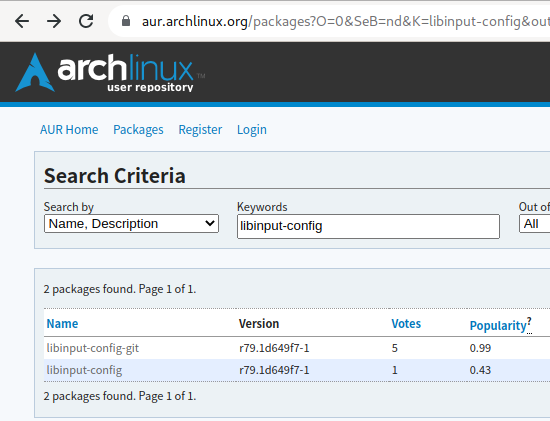Select the popularity value 0.43
The image size is (550, 421).
click(480, 370)
